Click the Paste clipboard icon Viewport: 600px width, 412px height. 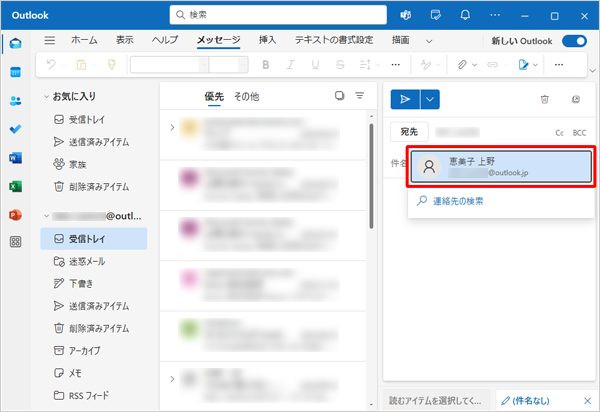pyautogui.click(x=81, y=65)
